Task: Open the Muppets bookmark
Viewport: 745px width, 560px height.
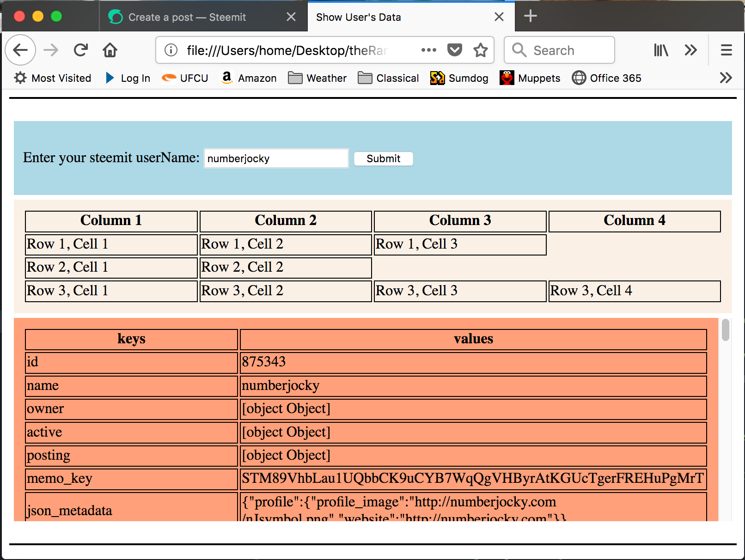Action: (530, 78)
